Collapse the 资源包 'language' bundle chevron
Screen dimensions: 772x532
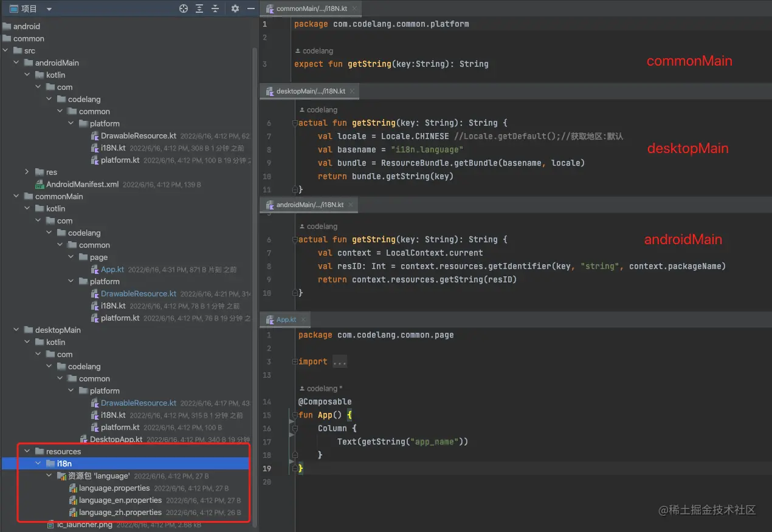(x=49, y=476)
